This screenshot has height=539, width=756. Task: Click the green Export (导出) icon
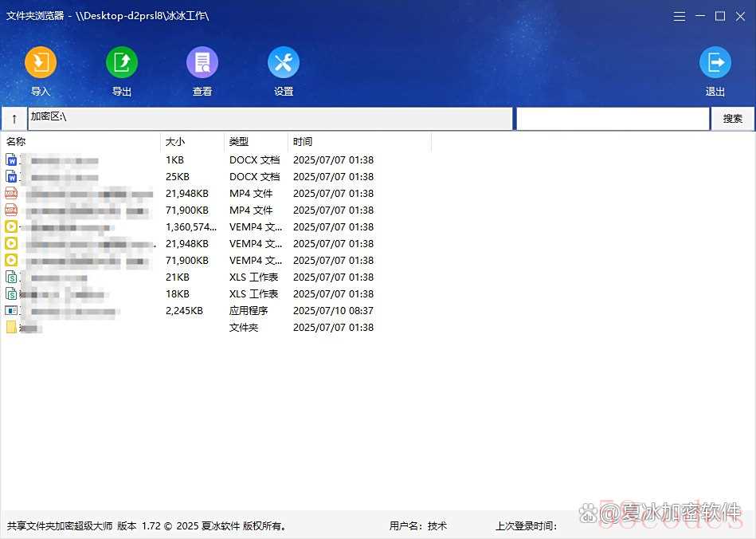(x=122, y=62)
